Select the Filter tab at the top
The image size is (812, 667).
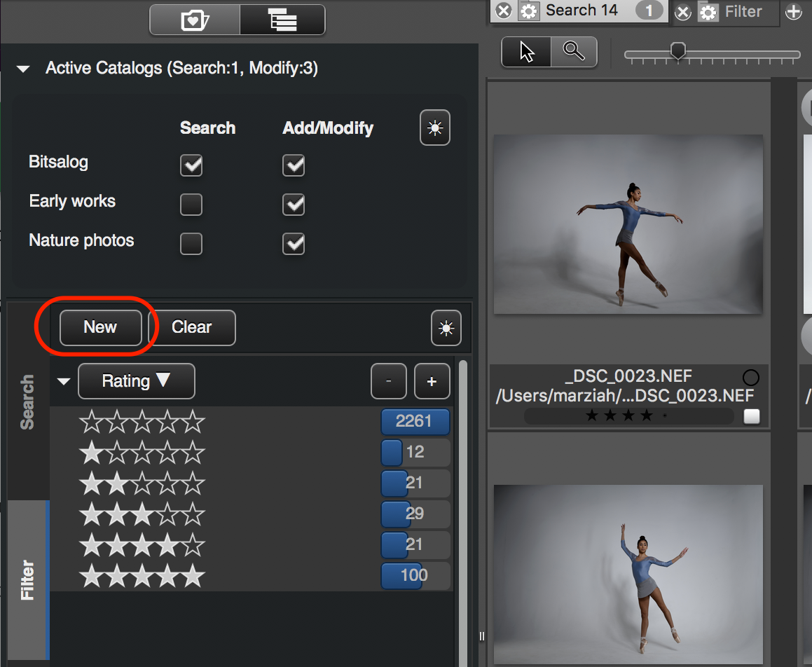click(x=743, y=11)
